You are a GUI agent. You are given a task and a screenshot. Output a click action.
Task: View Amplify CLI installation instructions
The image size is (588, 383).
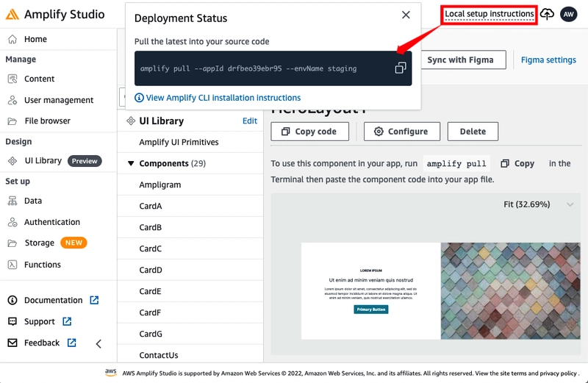tap(223, 98)
